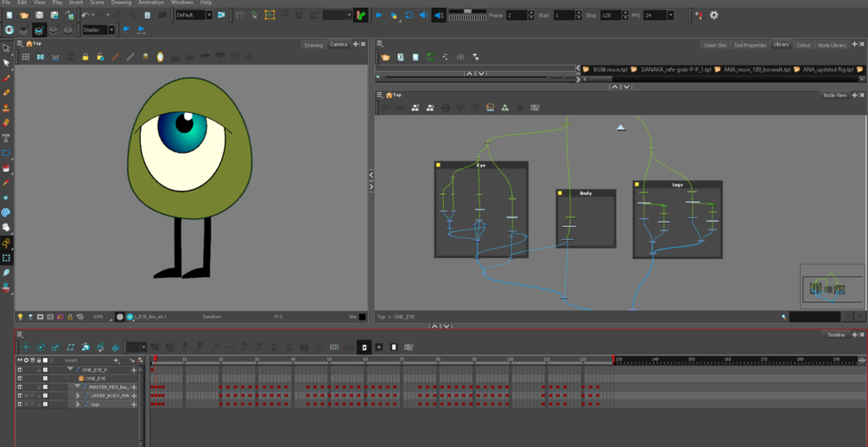
Task: Select the Brush tool in left toolbar
Action: tap(7, 78)
